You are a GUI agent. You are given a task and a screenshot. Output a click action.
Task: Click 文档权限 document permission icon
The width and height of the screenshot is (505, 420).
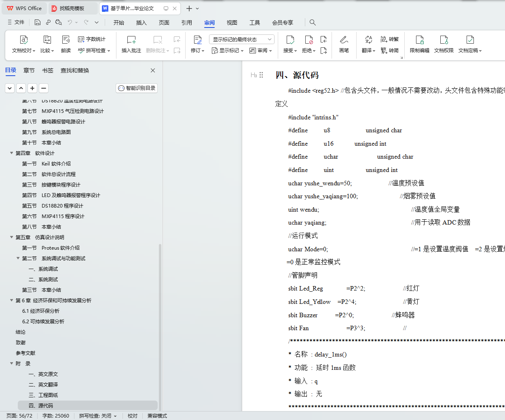[x=444, y=40]
